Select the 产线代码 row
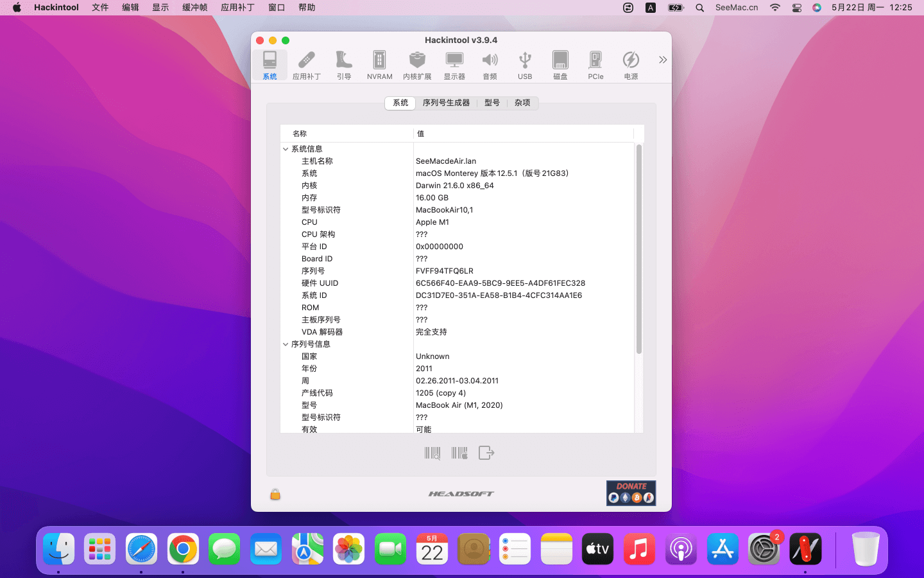Image resolution: width=924 pixels, height=578 pixels. coord(458,393)
